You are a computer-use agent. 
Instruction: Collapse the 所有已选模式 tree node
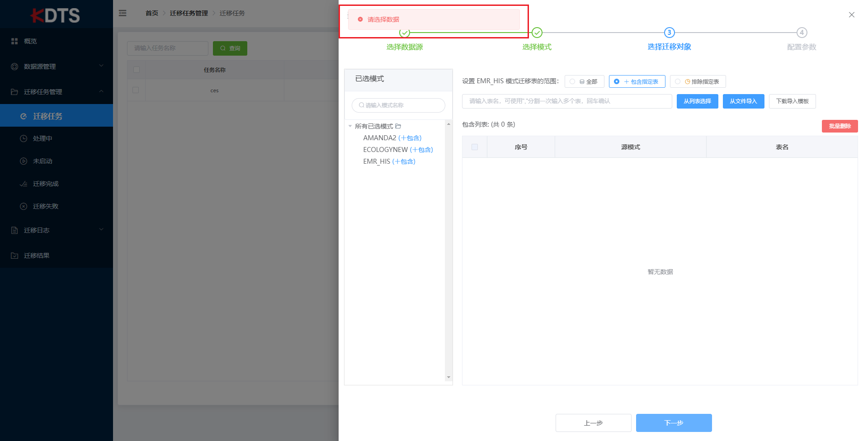(349, 126)
